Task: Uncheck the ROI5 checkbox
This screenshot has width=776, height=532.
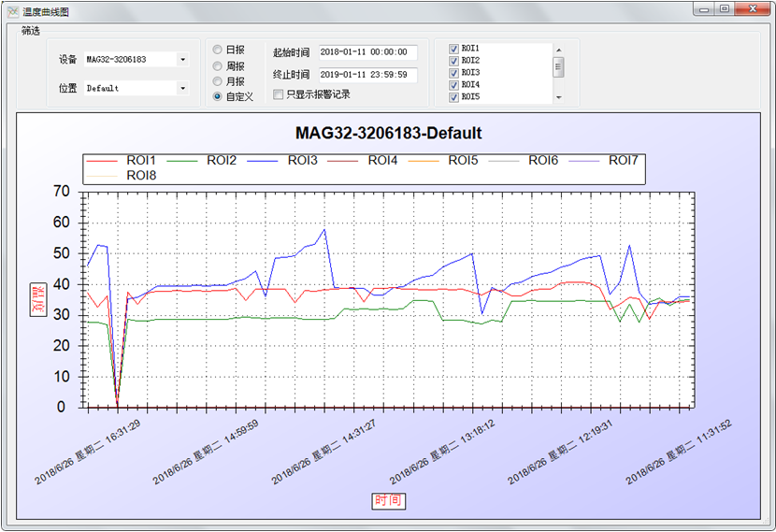Action: (453, 97)
